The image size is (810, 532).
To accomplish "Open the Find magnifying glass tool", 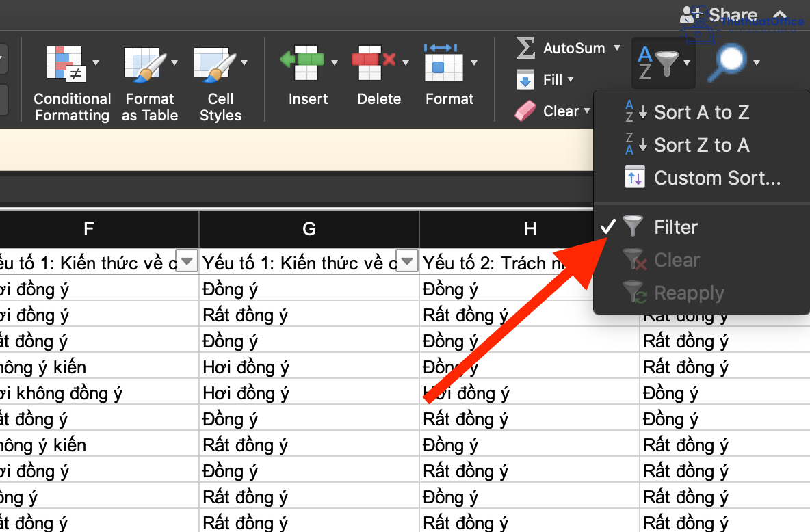I will pos(729,62).
